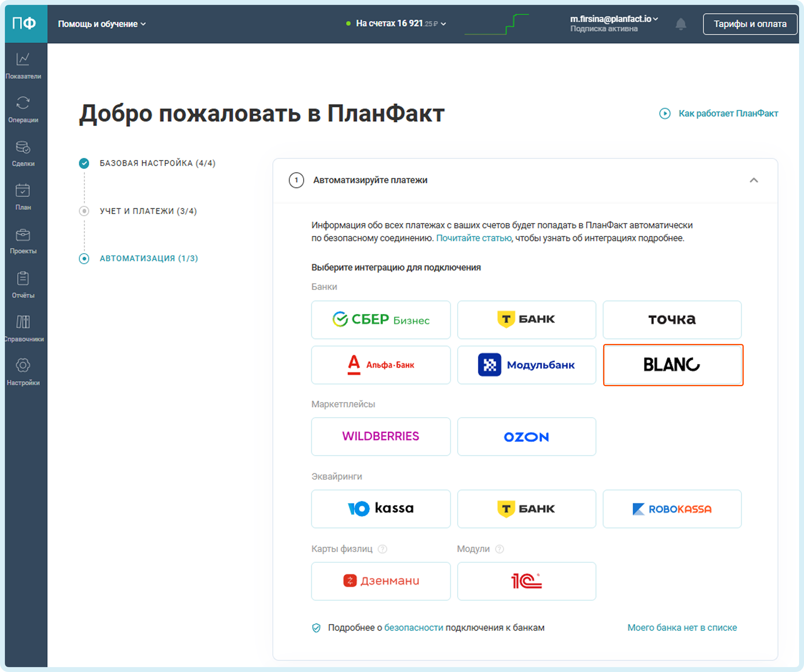The image size is (804, 672).
Task: Go to Базовая настройка (4/4) step
Action: 157,163
